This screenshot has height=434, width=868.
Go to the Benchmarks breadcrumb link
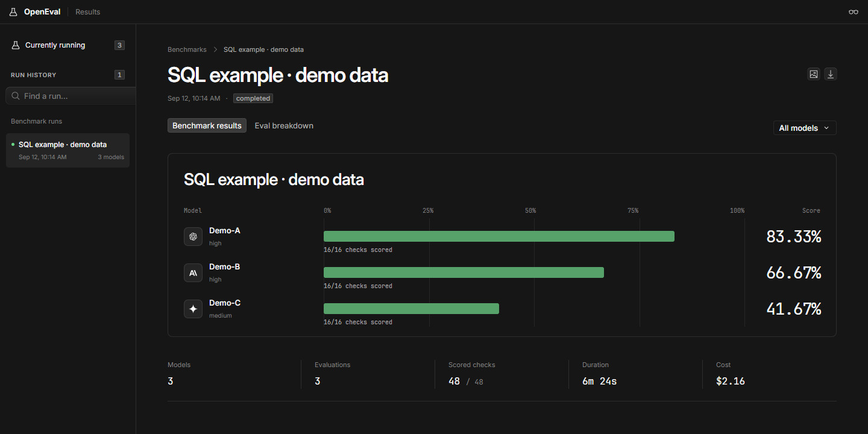(x=187, y=49)
